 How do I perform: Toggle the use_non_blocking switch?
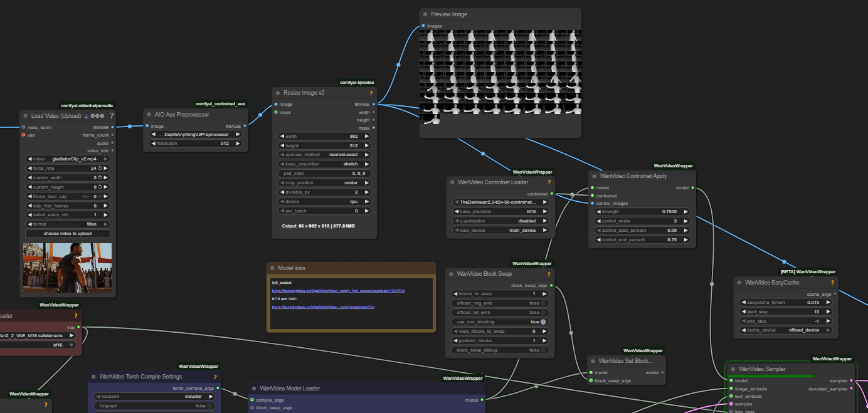543,322
